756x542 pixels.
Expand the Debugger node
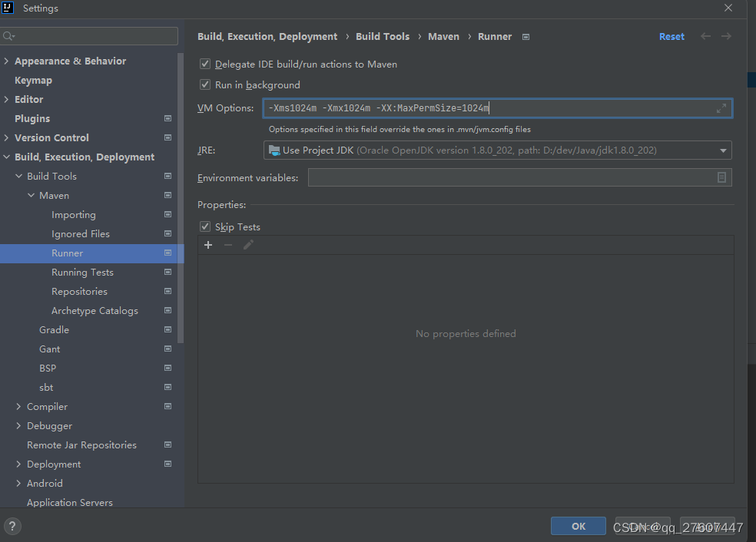pos(18,426)
